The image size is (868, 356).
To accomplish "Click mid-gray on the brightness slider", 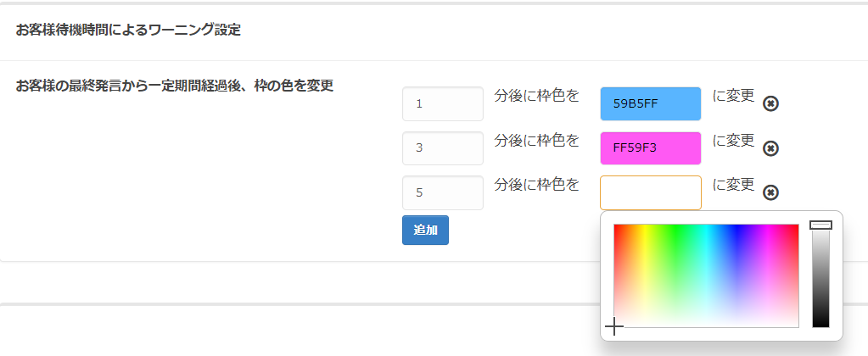I will click(821, 275).
